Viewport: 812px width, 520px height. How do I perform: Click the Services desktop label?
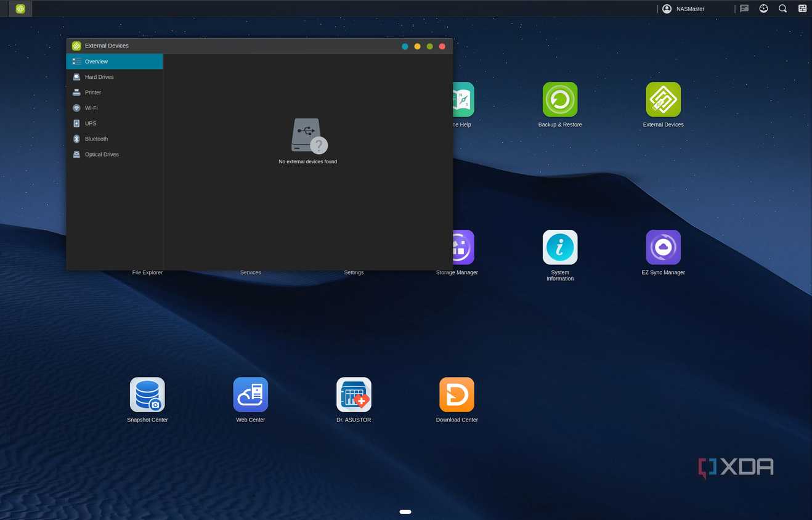pyautogui.click(x=251, y=272)
